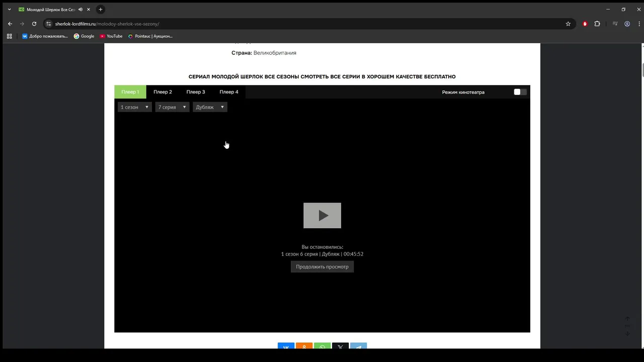
Task: Click the СЕРИАЛ МОЛОДОЙ ШЕРЛОК heading
Action: 322,77
